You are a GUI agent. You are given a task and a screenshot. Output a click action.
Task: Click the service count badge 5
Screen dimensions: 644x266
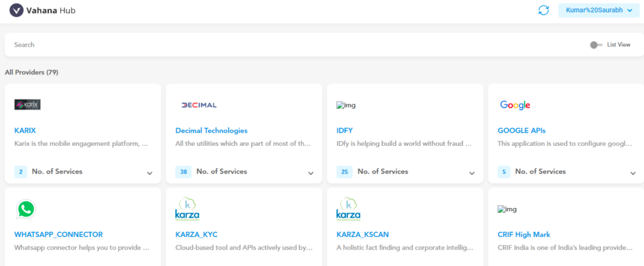[x=504, y=172]
